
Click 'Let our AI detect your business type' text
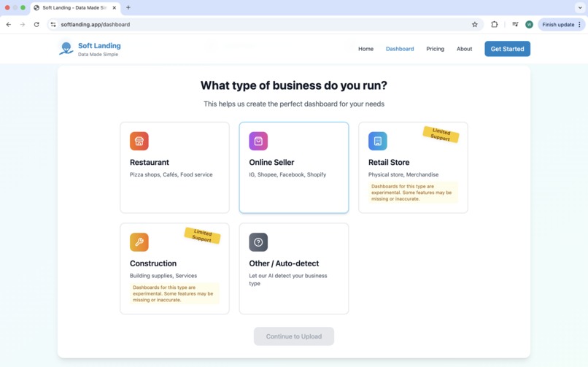tap(288, 279)
